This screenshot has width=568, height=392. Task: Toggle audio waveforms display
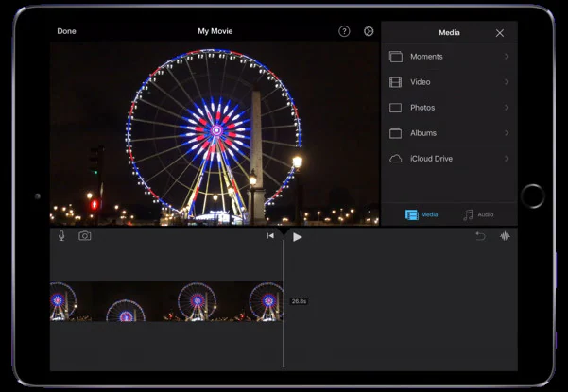(x=505, y=236)
